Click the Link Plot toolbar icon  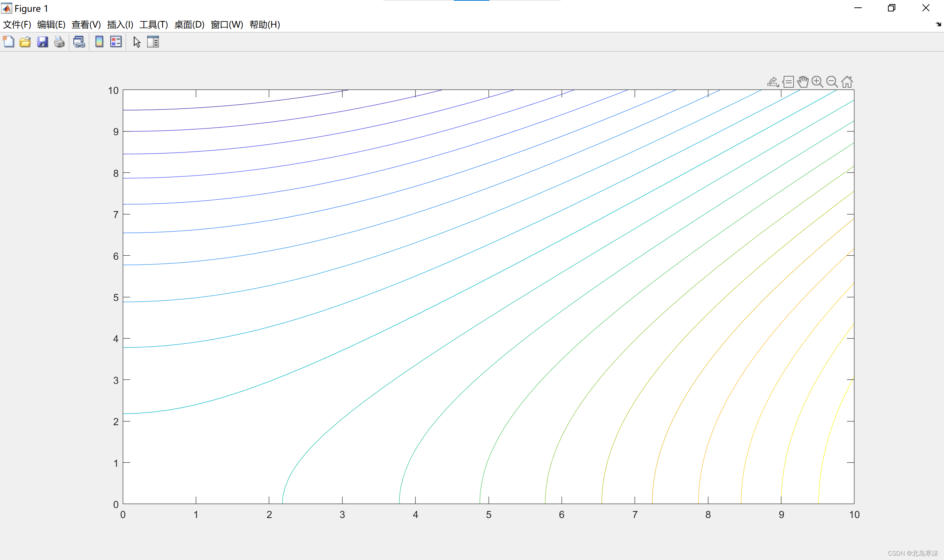coord(79,42)
